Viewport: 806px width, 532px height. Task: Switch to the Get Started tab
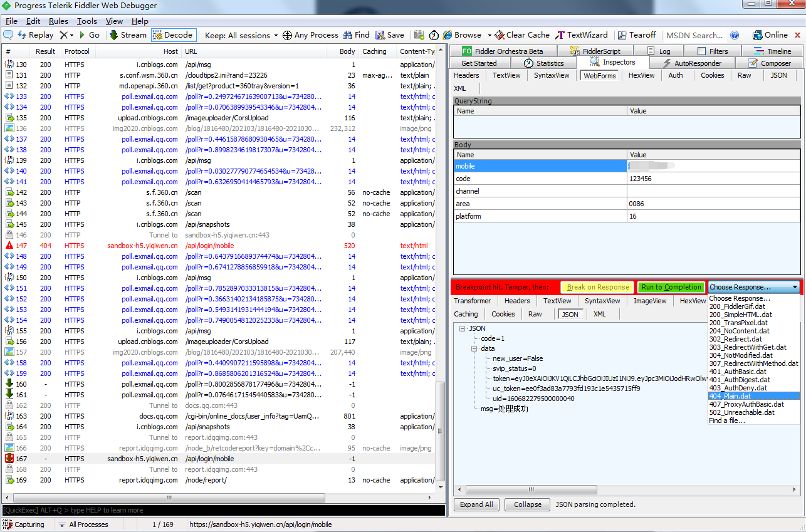tap(479, 63)
